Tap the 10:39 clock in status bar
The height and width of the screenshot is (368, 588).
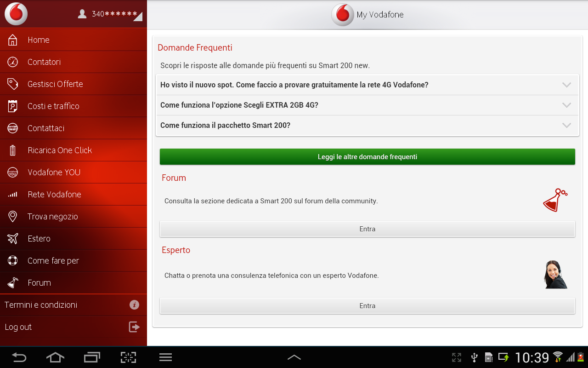(532, 357)
